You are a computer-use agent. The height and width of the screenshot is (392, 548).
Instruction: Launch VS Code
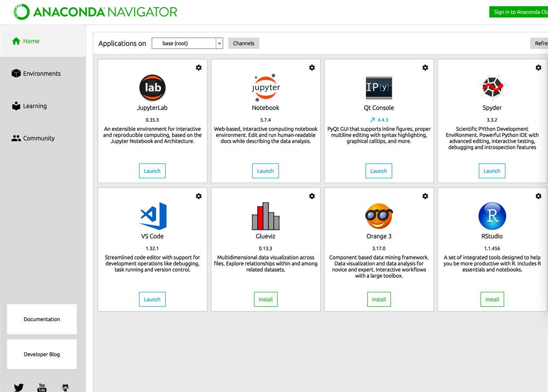[x=152, y=299]
